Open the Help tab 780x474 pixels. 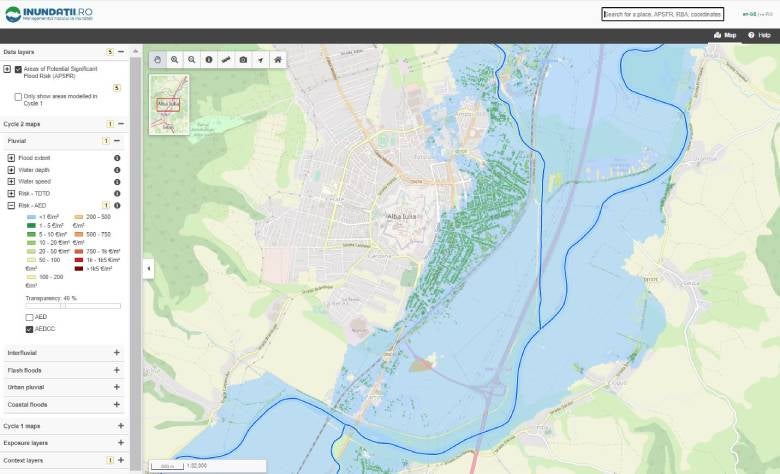tap(760, 35)
